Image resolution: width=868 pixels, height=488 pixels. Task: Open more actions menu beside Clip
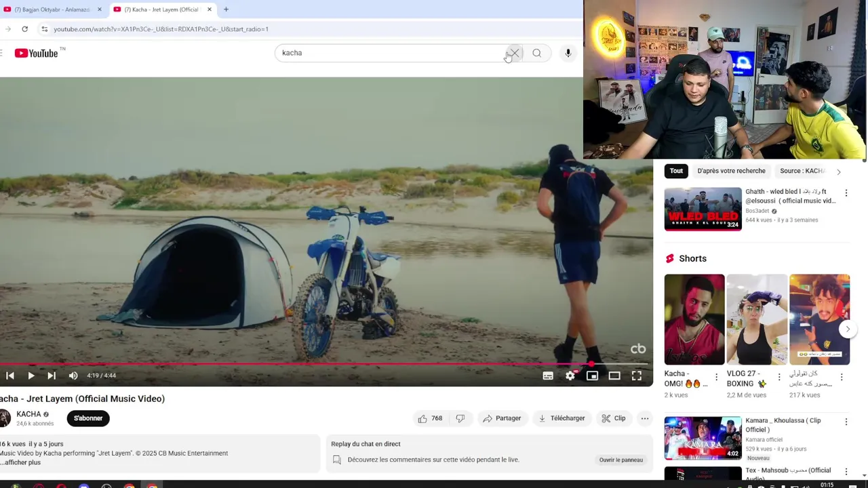(x=645, y=418)
